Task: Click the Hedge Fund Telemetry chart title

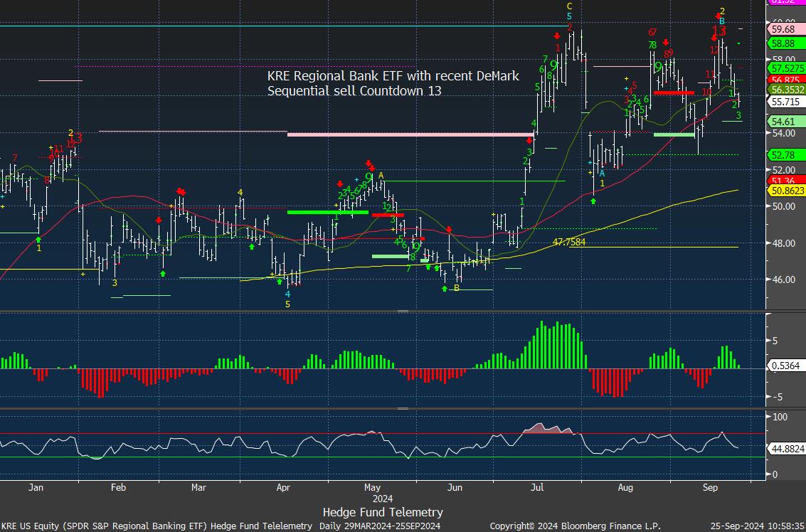Action: [383, 512]
